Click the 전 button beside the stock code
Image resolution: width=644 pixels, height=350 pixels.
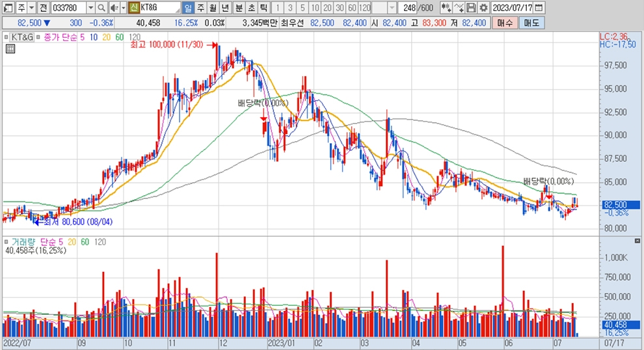click(44, 7)
